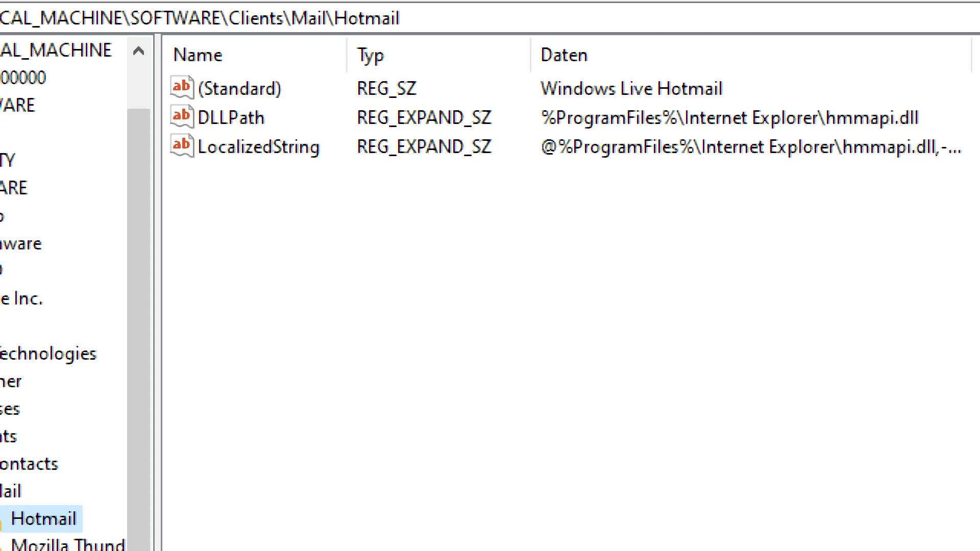This screenshot has width=980, height=551.
Task: Click the tree scrollbar up arrow
Action: coord(138,51)
